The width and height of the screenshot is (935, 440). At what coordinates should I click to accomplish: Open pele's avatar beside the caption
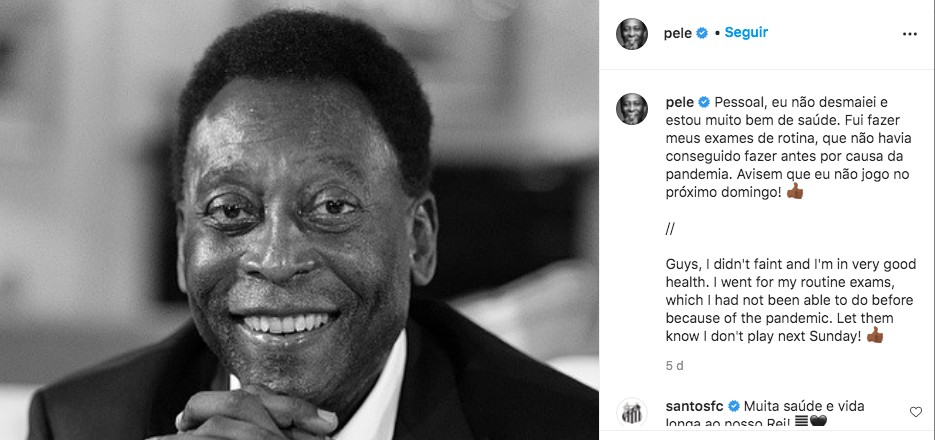632,109
